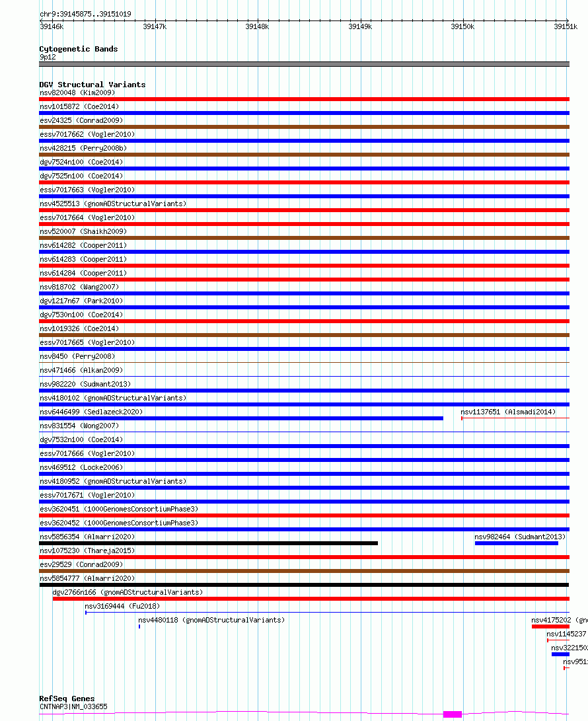Click the nsv1145237 variant label
The height and width of the screenshot is (721, 588).
pos(566,634)
